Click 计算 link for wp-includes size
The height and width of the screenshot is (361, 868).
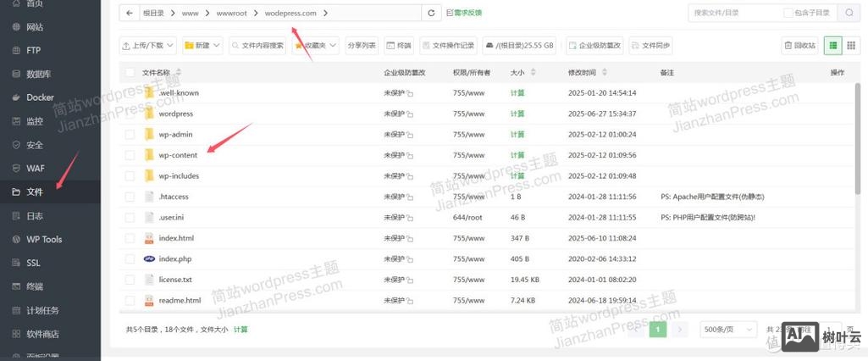click(517, 176)
